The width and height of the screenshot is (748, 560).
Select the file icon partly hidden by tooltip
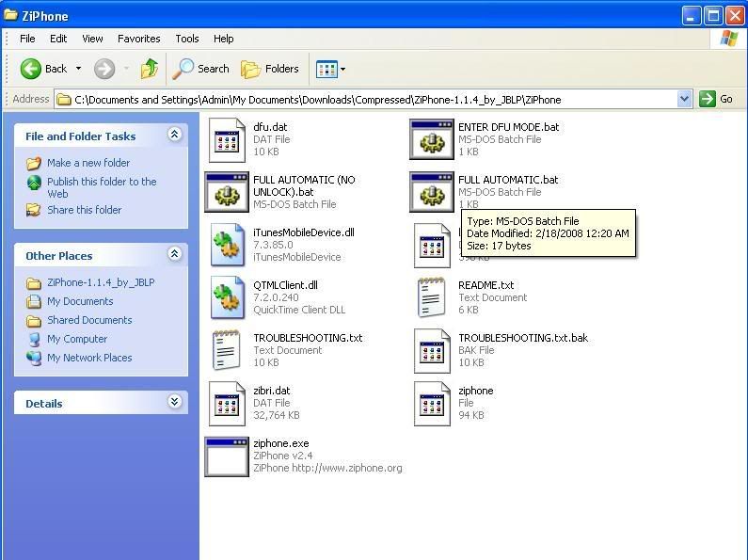coord(432,246)
